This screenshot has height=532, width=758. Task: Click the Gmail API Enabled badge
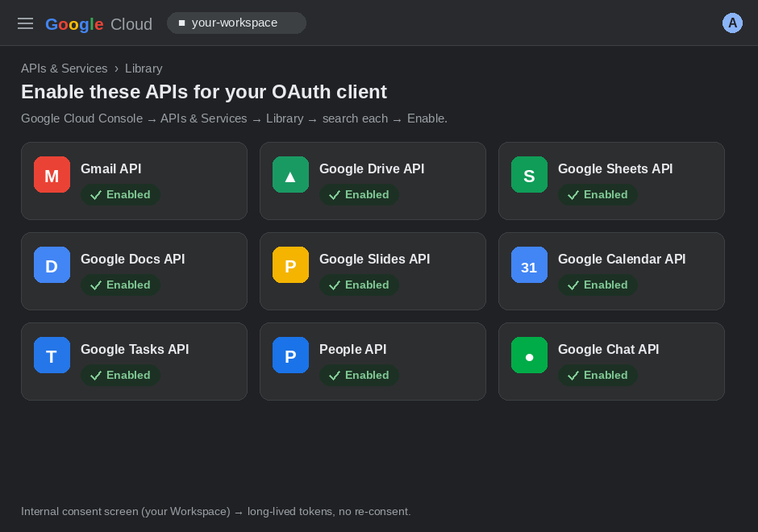(x=120, y=195)
